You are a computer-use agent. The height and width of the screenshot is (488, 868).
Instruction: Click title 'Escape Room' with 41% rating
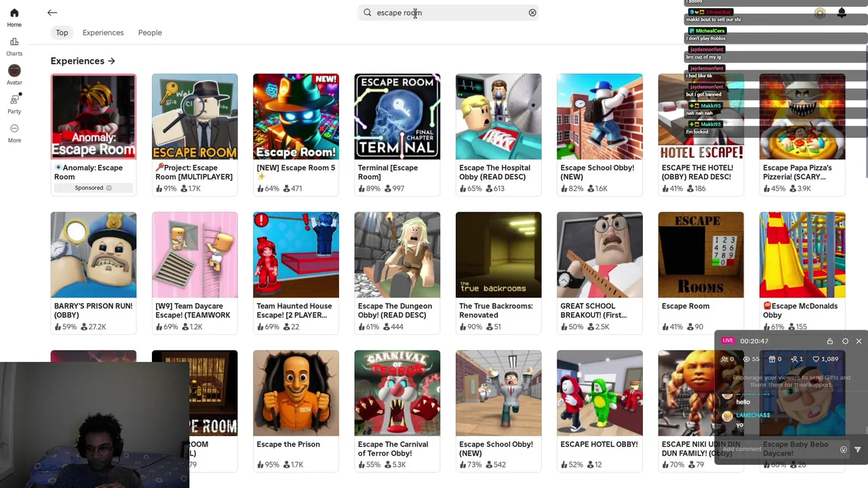pyautogui.click(x=685, y=306)
